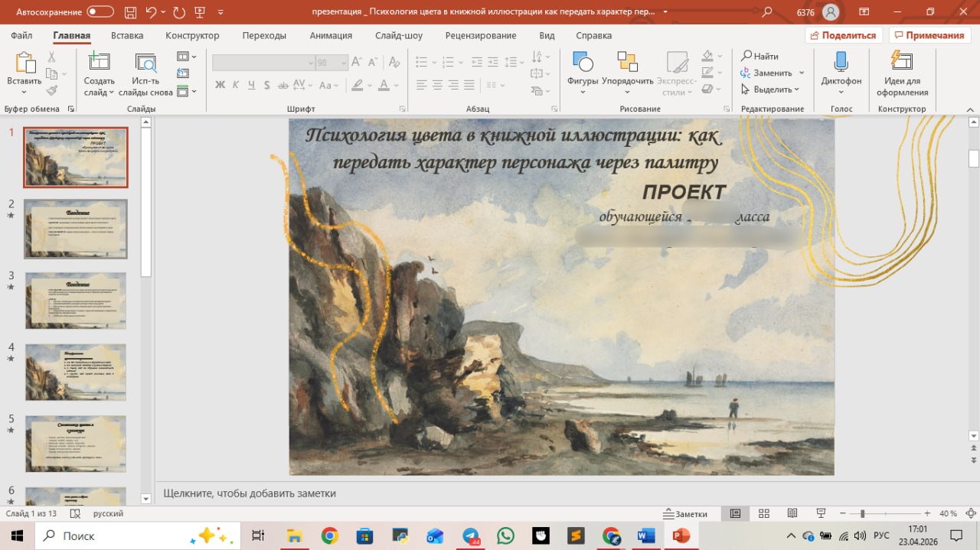
Task: Switch to the Переходы tab
Action: (264, 35)
